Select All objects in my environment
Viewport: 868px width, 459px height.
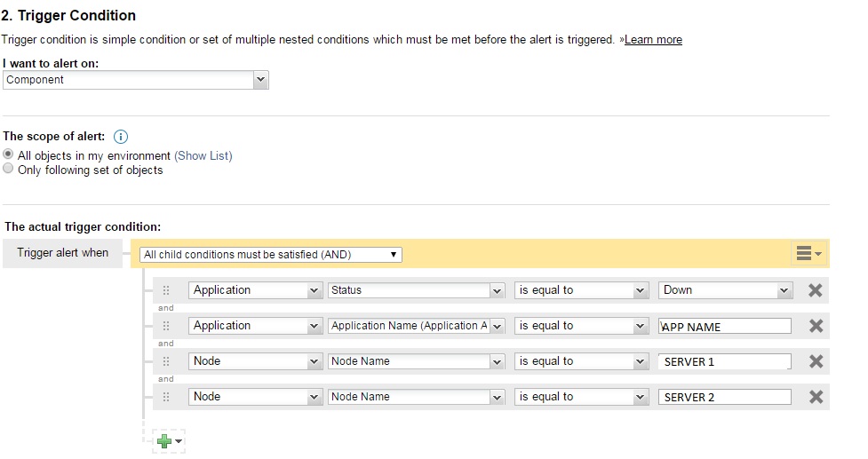coord(9,154)
